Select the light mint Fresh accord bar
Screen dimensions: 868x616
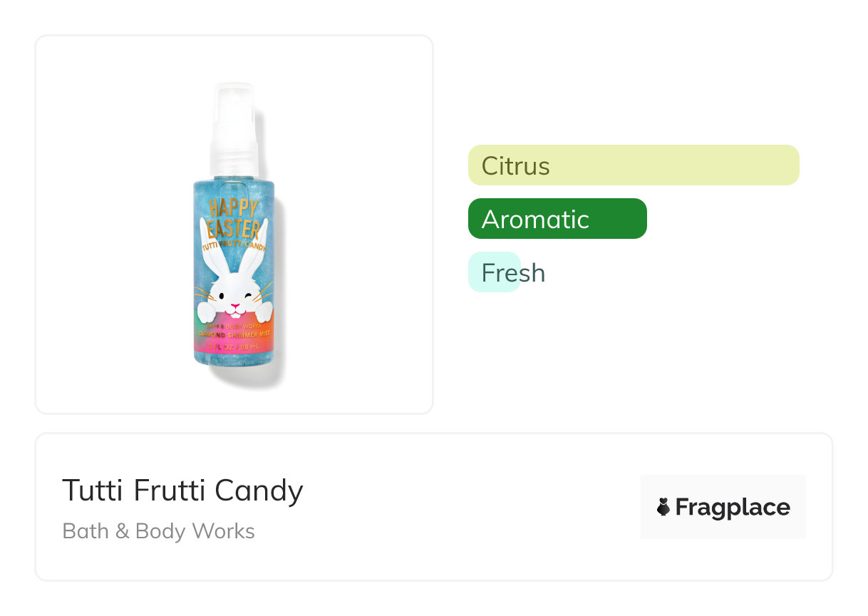click(494, 272)
